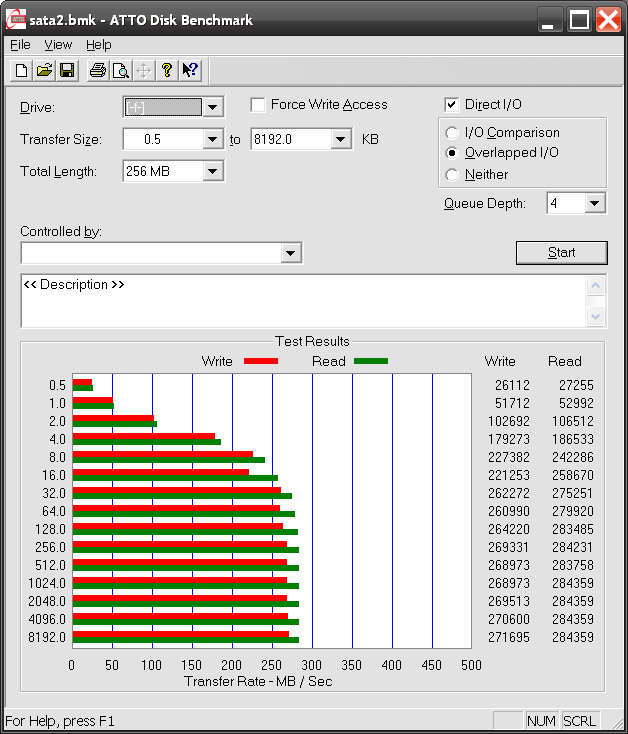Open About via yellow question mark icon
The image size is (628, 734).
click(x=167, y=71)
